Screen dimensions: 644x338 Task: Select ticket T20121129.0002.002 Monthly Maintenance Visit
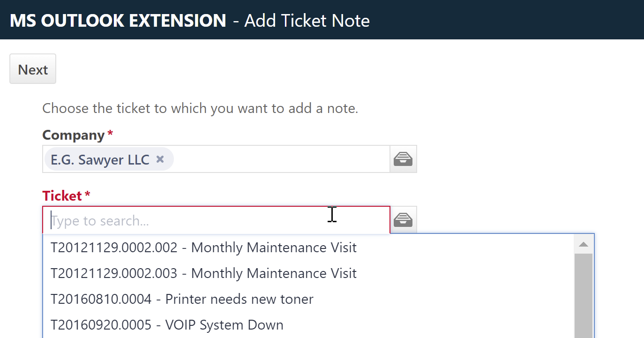pos(308,247)
